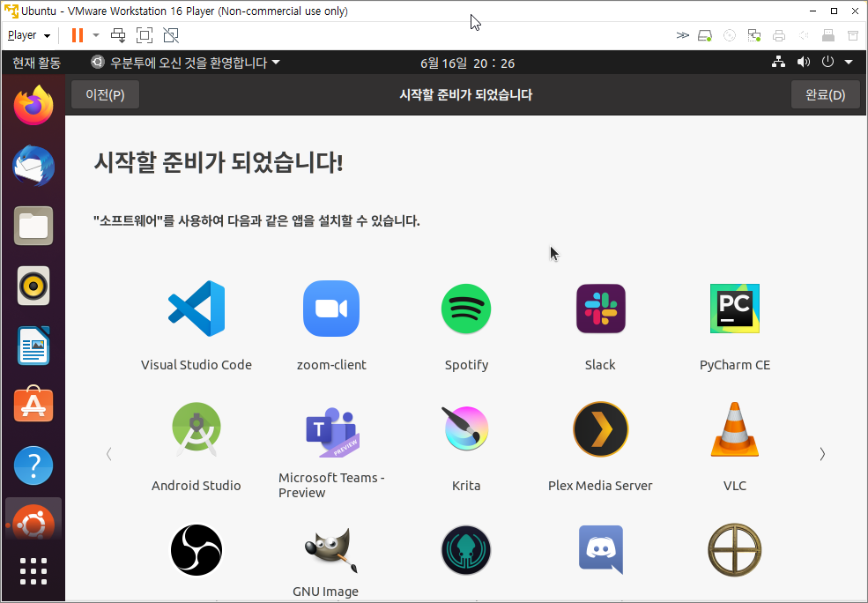The width and height of the screenshot is (868, 603).
Task: Select the GNU Image (GIMP) icon
Action: (x=331, y=550)
